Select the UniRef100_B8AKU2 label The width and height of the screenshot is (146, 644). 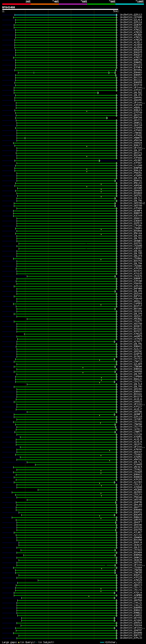[x=131, y=180]
